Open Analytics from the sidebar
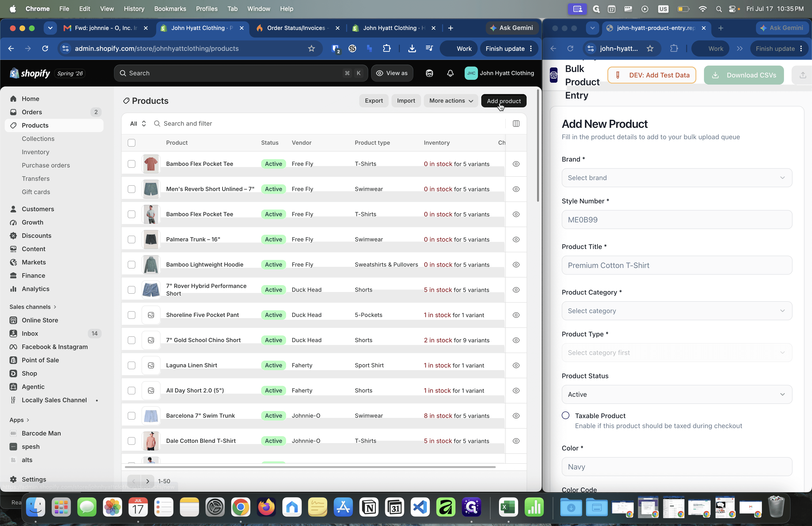This screenshot has width=812, height=526. click(x=35, y=289)
